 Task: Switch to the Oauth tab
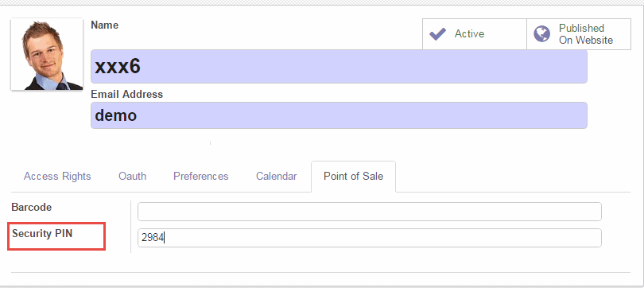(132, 177)
